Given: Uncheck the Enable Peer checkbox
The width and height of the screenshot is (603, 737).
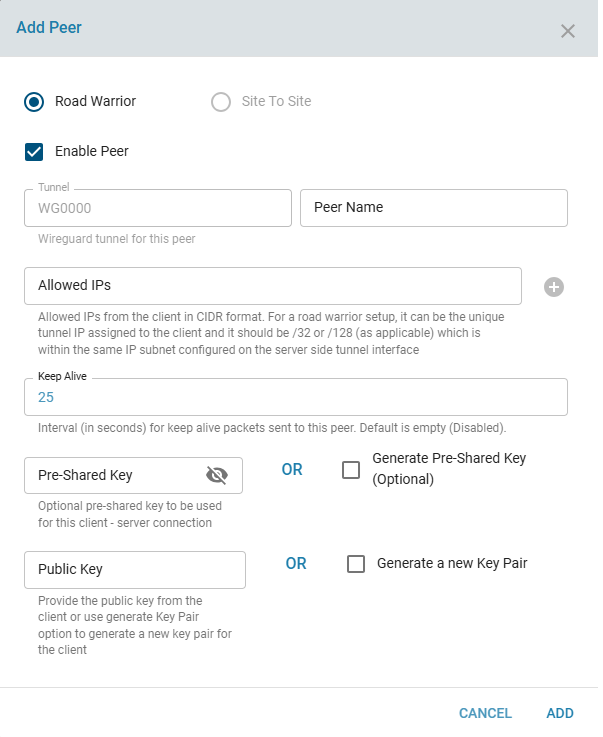Looking at the screenshot, I should (x=35, y=152).
